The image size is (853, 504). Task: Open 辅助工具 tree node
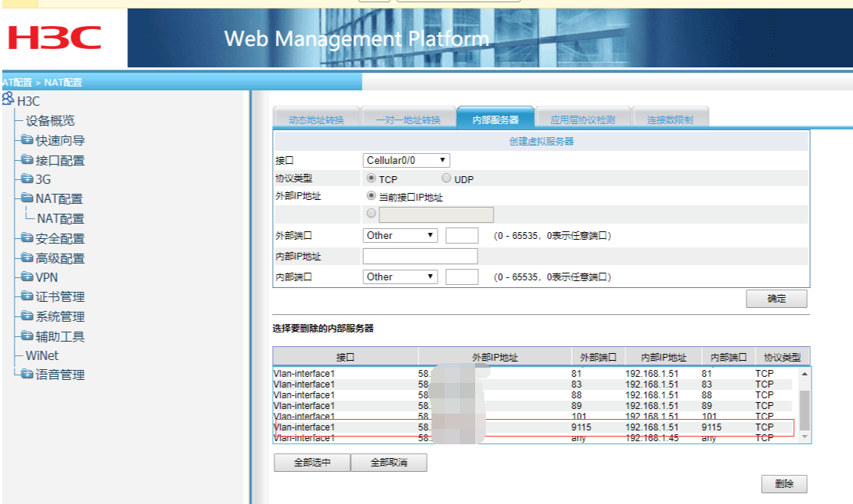pos(60,337)
